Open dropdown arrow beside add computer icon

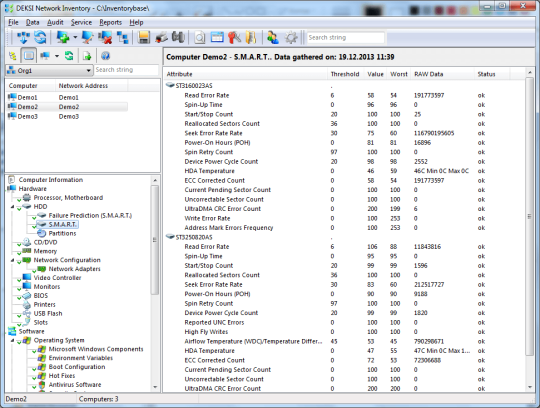tap(75, 37)
